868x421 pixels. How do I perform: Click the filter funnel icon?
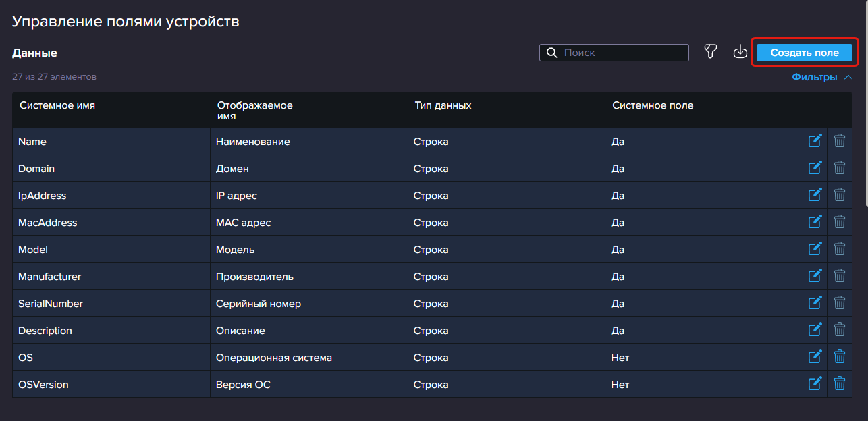tap(710, 52)
